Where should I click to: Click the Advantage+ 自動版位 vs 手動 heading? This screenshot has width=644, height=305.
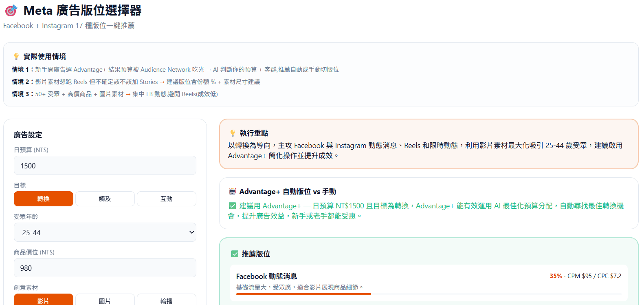tap(288, 192)
